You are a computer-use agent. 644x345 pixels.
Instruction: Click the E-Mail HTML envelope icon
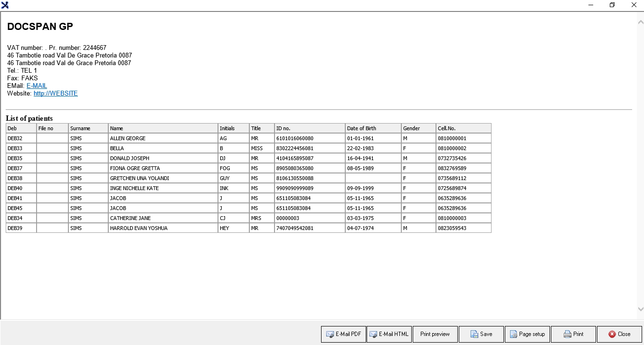pos(373,335)
